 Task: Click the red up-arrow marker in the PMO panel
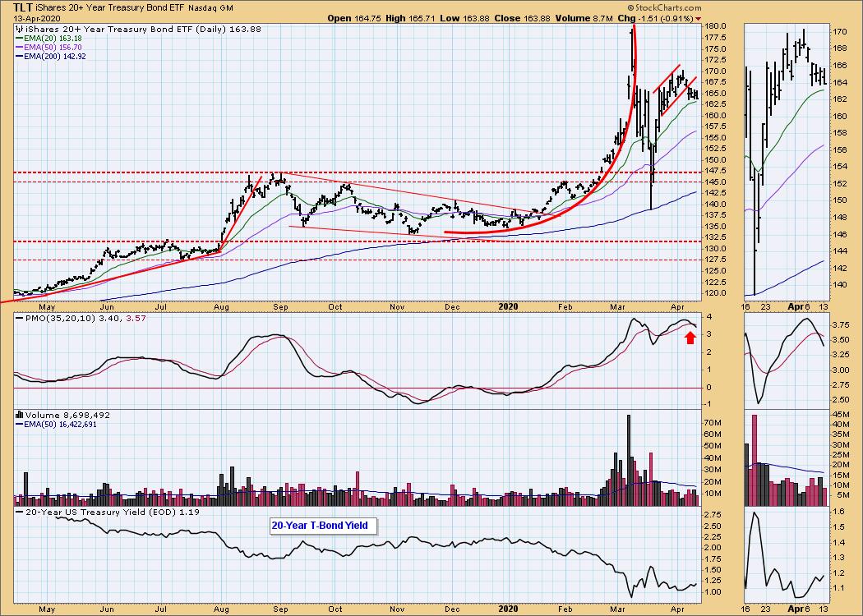click(690, 338)
